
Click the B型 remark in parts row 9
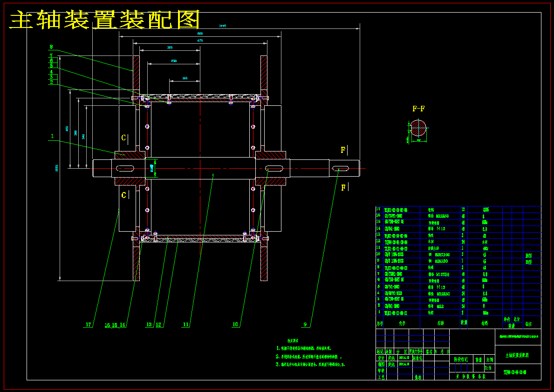click(528, 262)
